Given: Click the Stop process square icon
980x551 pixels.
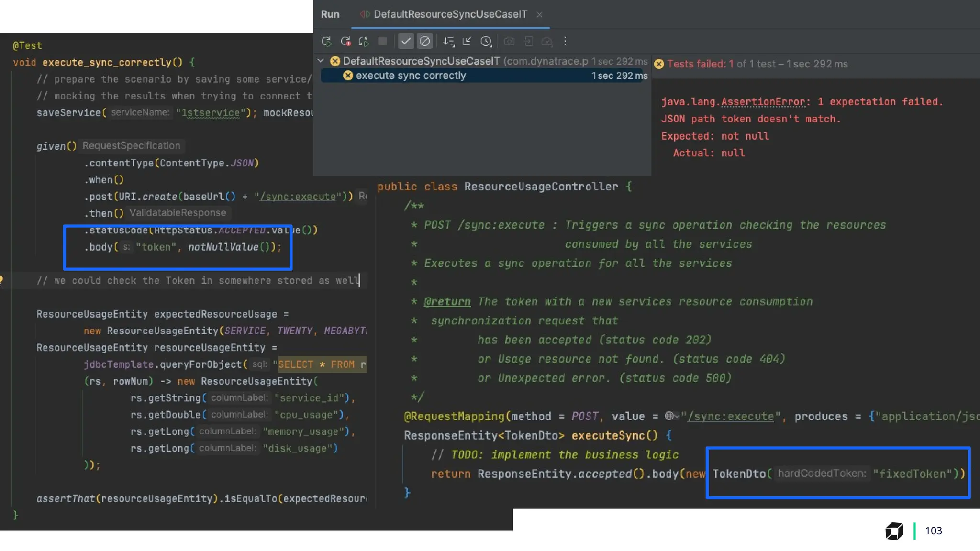Looking at the screenshot, I should tap(382, 42).
